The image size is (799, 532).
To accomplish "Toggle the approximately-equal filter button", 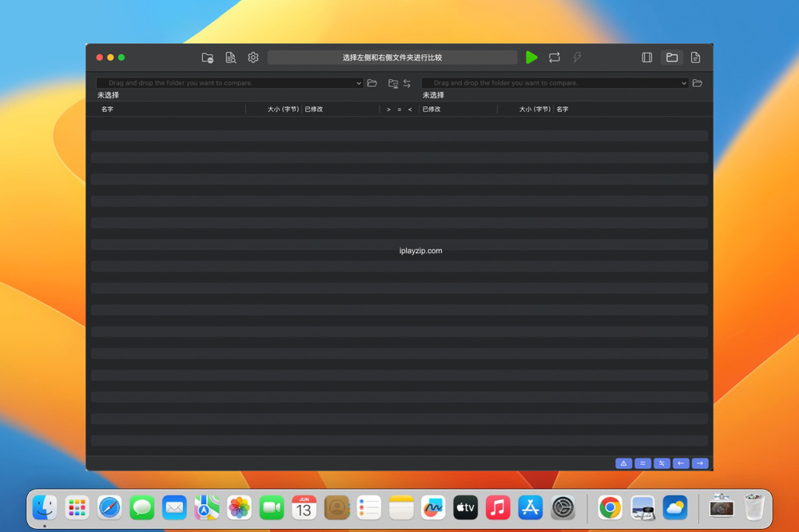I will coord(642,463).
